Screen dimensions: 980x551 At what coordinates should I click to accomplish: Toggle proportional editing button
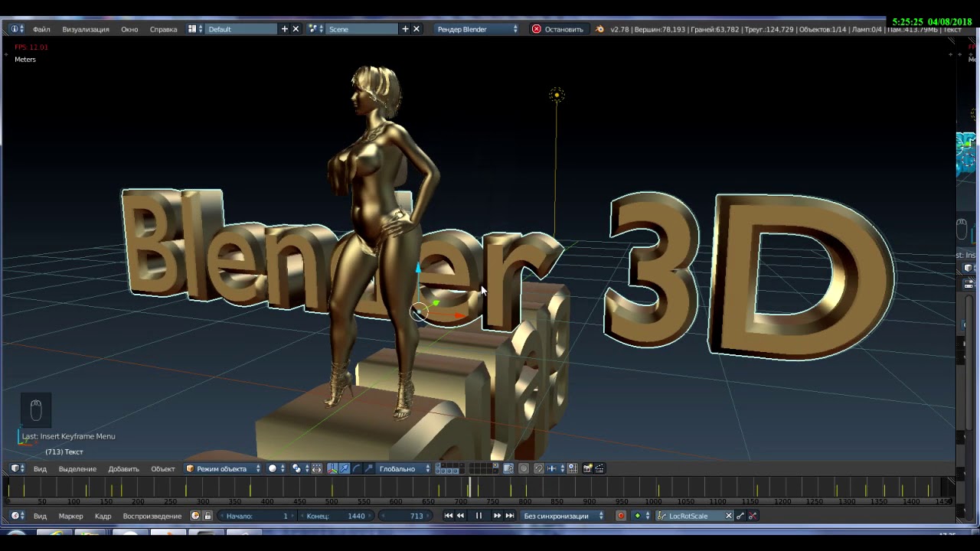coord(524,468)
